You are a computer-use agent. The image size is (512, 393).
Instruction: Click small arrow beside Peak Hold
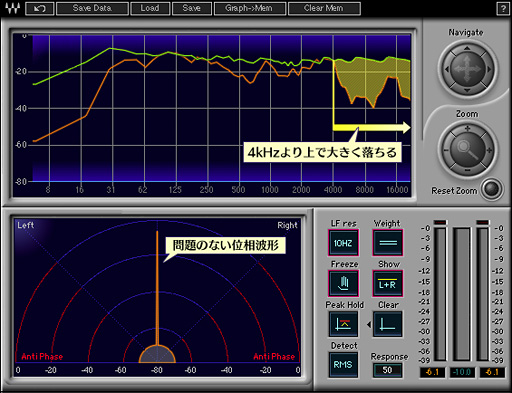pos(368,324)
